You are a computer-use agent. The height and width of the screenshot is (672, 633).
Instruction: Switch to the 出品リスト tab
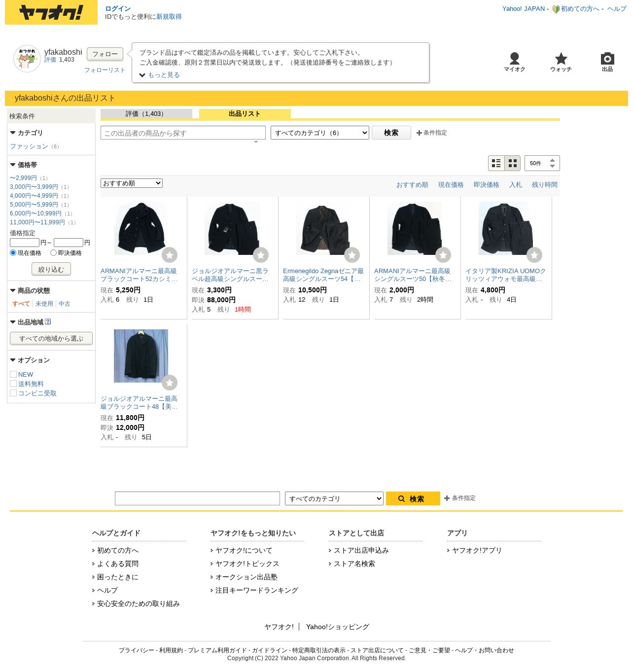coord(245,114)
